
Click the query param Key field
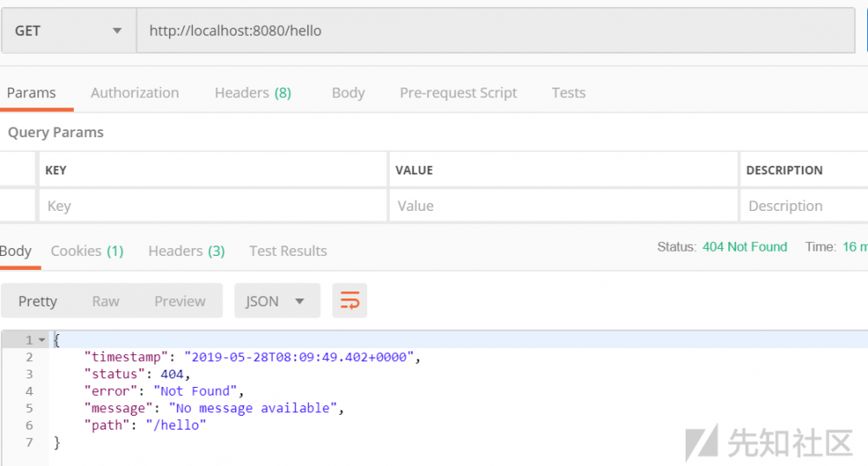tap(213, 206)
